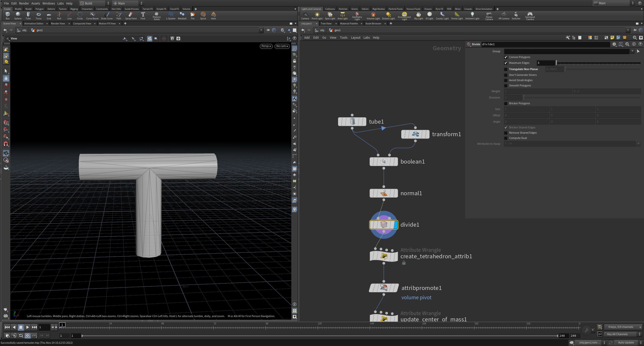Screen dimensions: 644x346
Task: Click the Auto Update button
Action: click(626, 342)
